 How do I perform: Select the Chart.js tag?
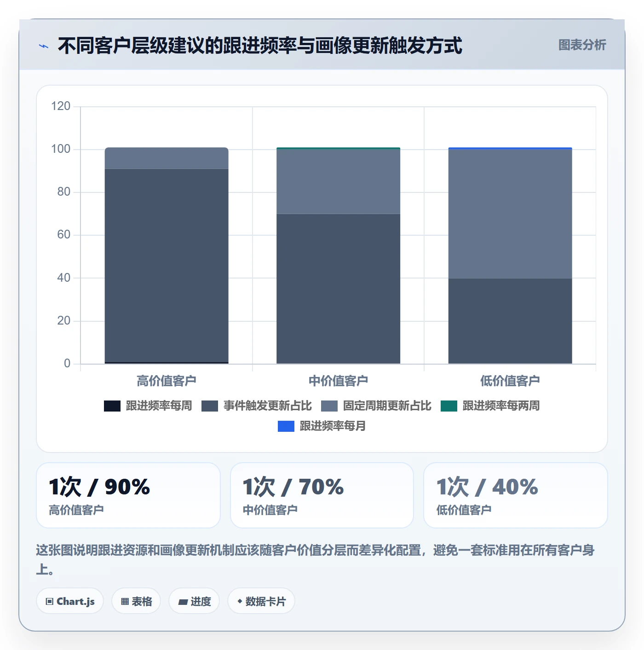(x=70, y=601)
